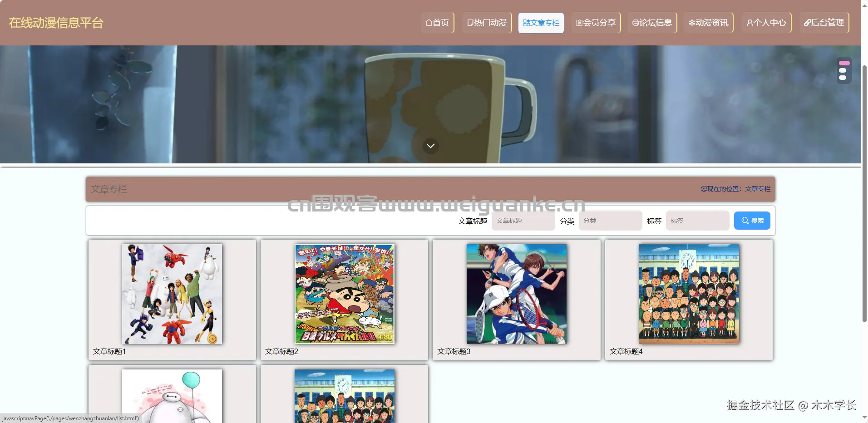868x423 pixels.
Task: Focus the 分类 search input field
Action: click(x=611, y=221)
